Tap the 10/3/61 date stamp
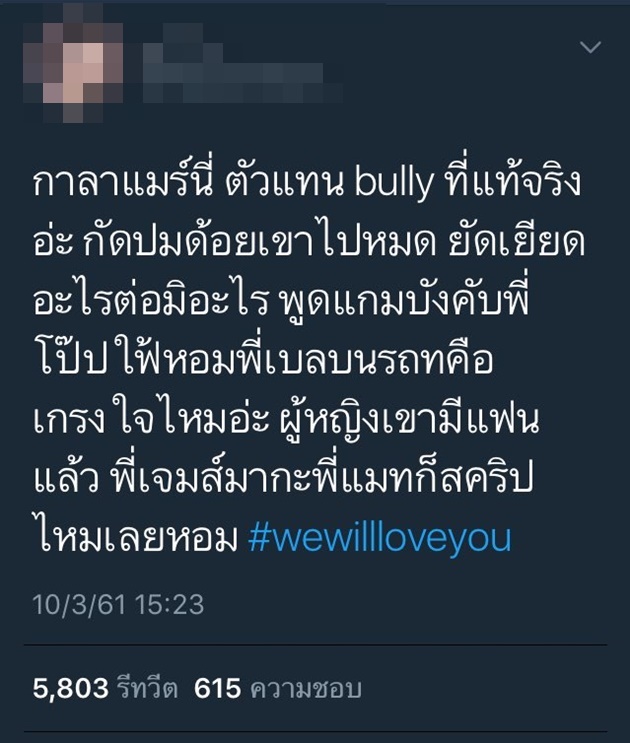Viewport: 630px width, 743px height. click(x=79, y=604)
